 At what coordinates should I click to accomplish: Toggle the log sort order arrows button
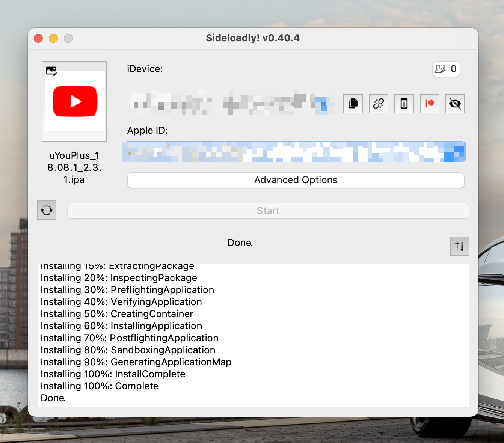coord(460,246)
